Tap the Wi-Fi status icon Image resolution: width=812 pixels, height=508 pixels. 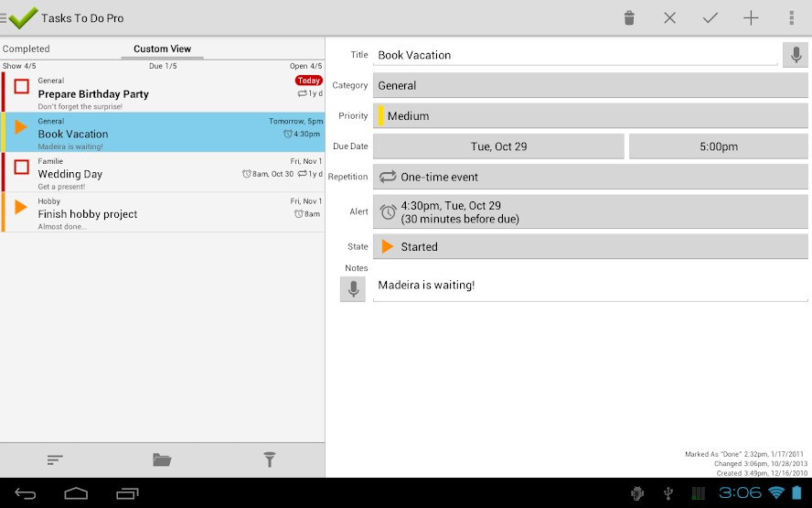[x=775, y=492]
